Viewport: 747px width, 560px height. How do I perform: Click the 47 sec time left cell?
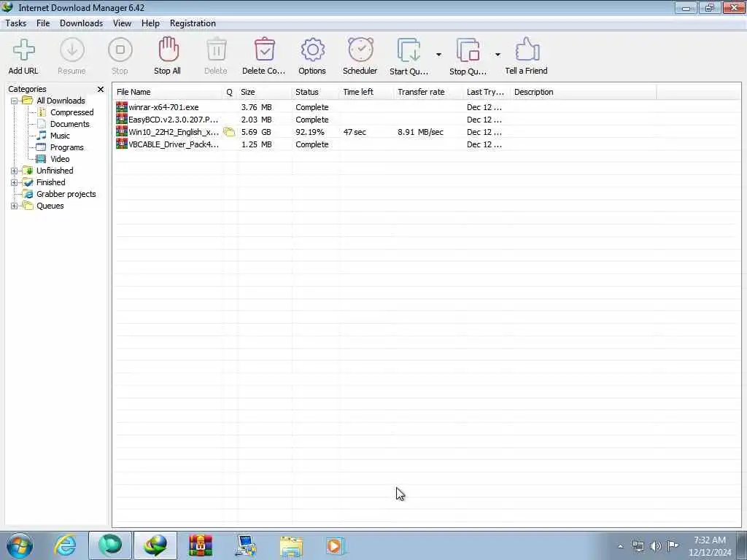355,133
